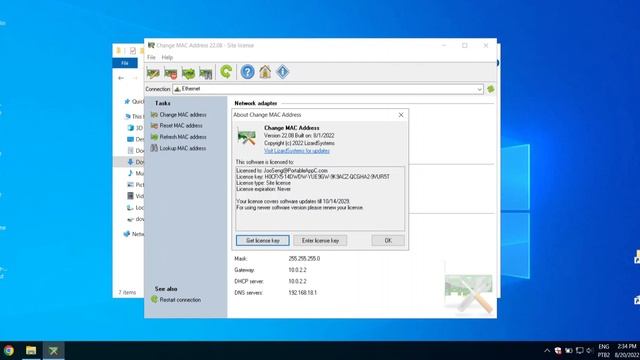
Task: Select 3D Objects in File Explorer sidebar
Action: pos(136,128)
